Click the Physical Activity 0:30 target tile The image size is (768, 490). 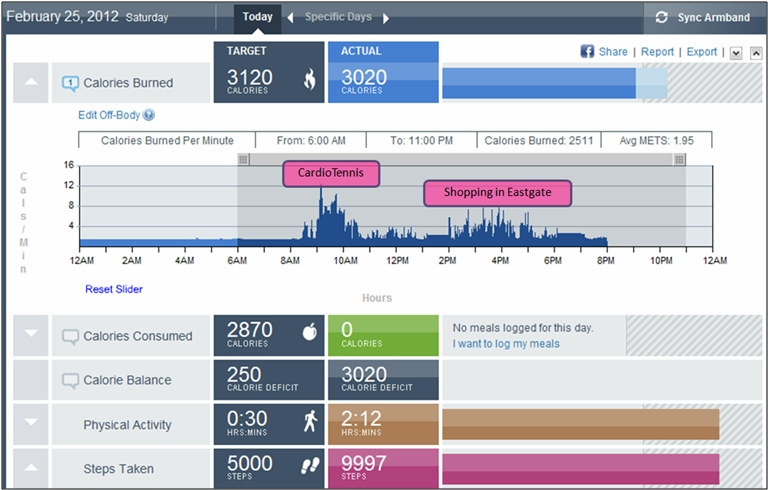click(269, 424)
